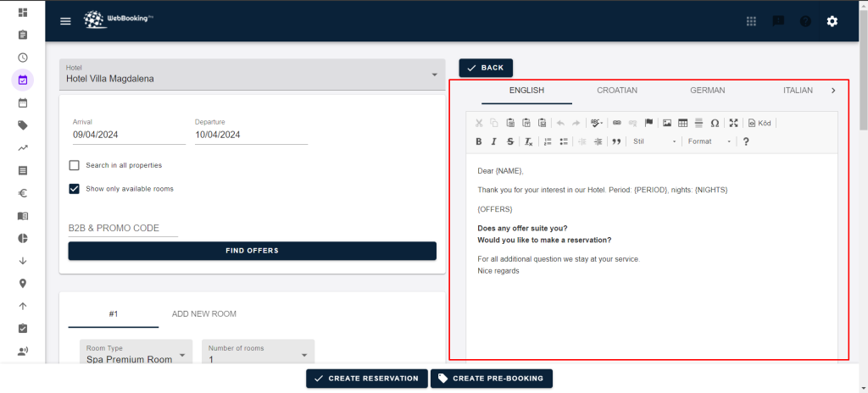Insert an image in the email editor
The image size is (868, 393).
point(667,123)
